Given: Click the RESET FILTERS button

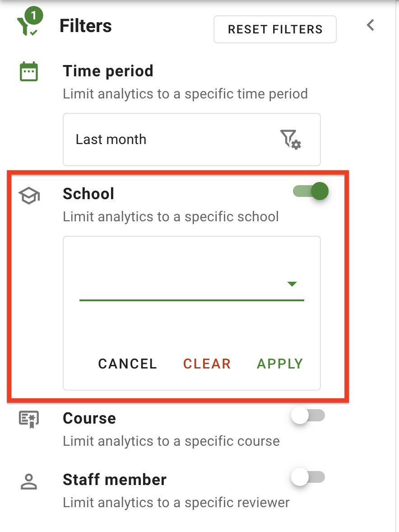Looking at the screenshot, I should 275,29.
